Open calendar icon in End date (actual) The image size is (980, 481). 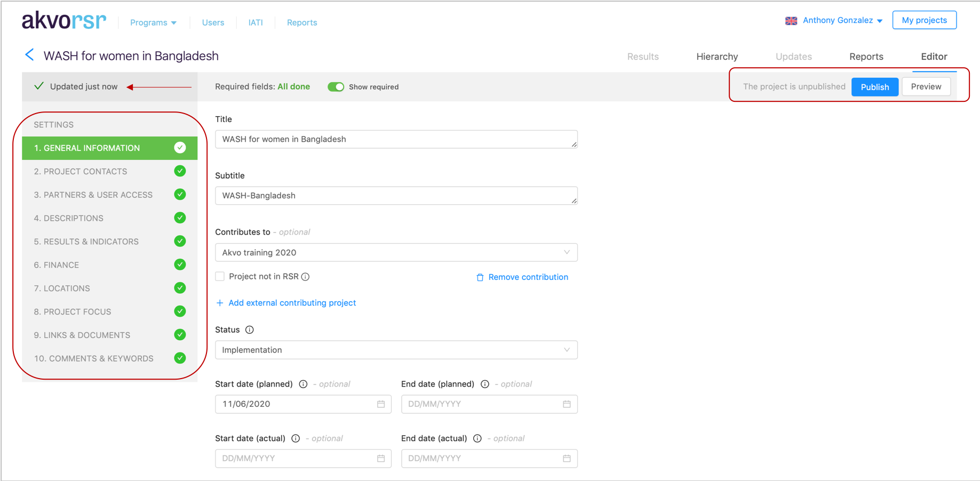point(567,459)
